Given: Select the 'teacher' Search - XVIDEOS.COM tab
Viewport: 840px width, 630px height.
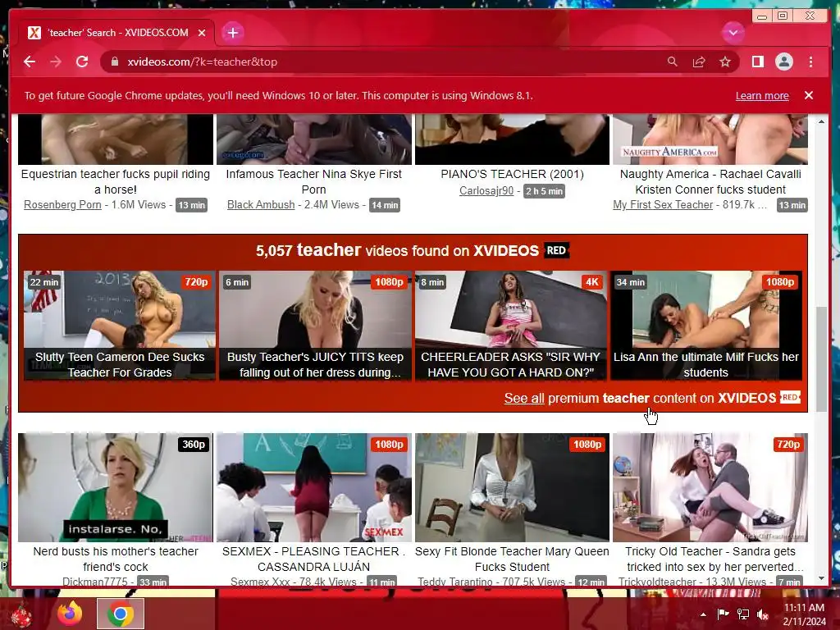Looking at the screenshot, I should [116, 33].
